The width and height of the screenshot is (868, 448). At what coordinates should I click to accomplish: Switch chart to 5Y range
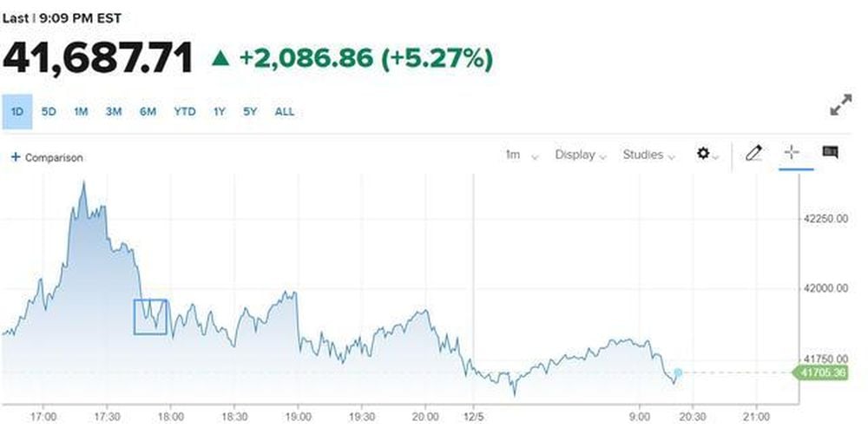[251, 112]
